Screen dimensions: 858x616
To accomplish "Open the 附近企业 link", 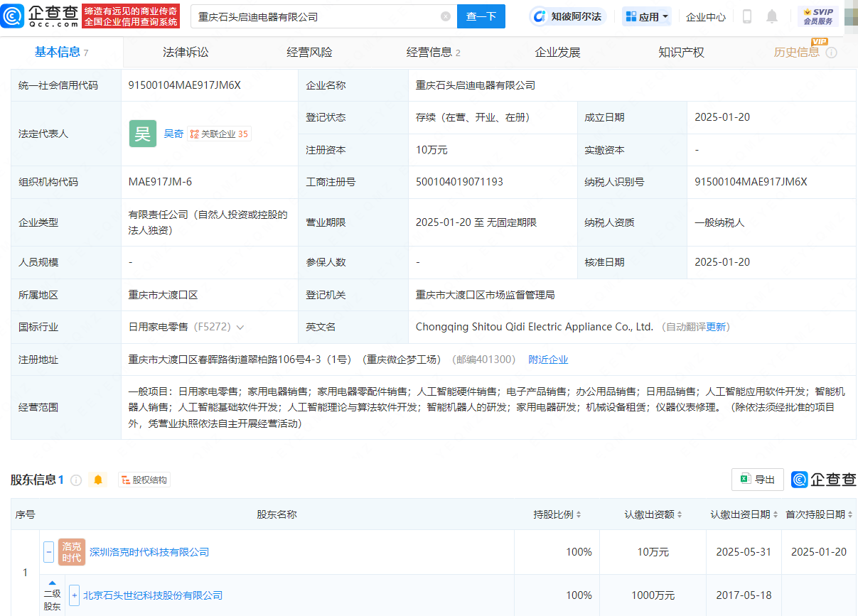I will tap(547, 360).
